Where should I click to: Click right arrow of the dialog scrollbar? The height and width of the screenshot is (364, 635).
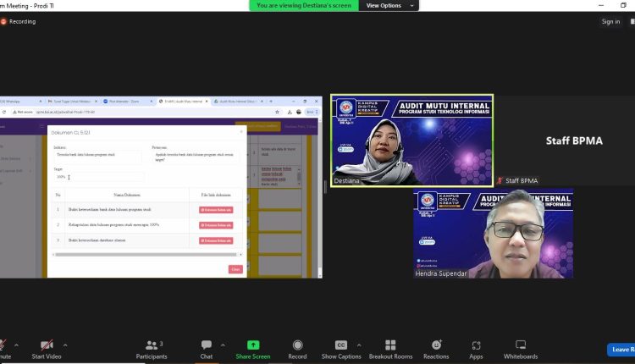pos(241,255)
